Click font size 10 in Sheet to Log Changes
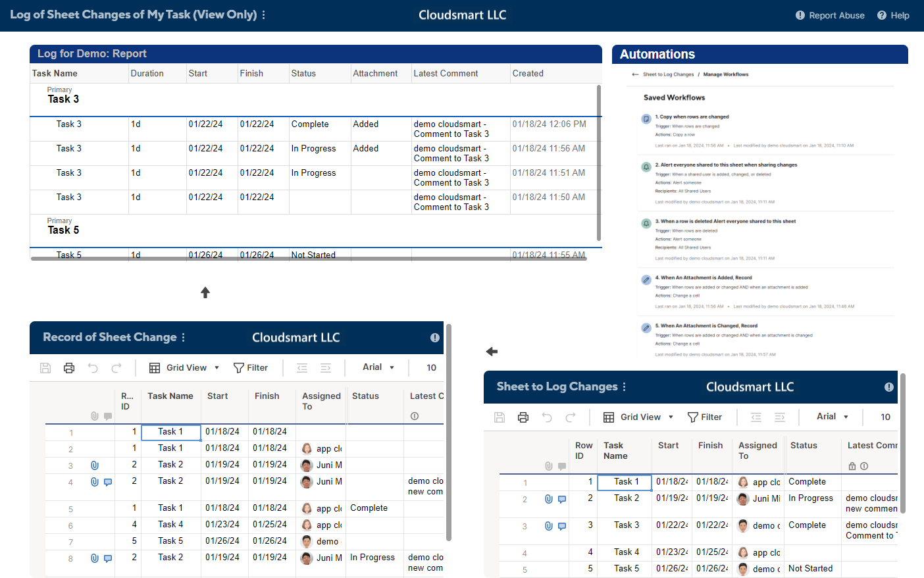 coord(885,417)
